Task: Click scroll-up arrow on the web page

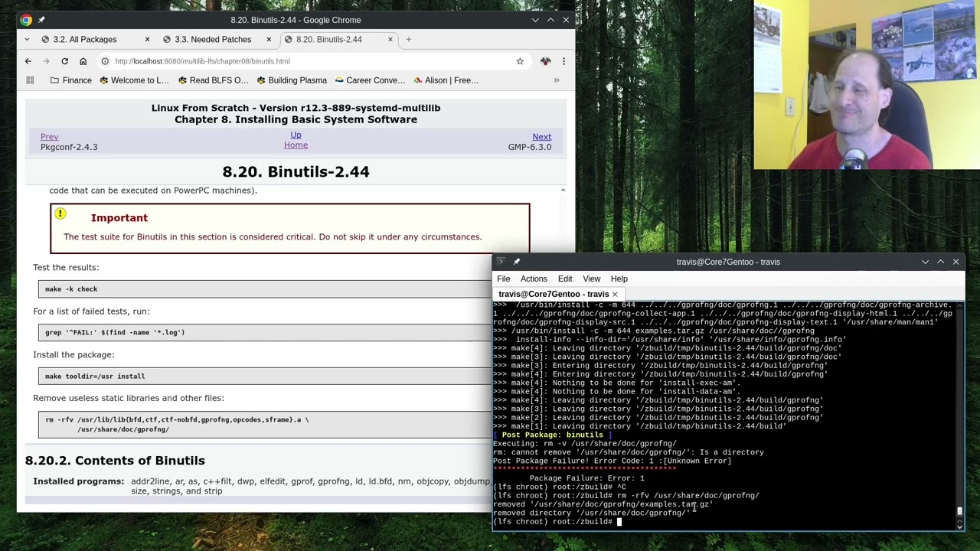Action: click(x=563, y=190)
